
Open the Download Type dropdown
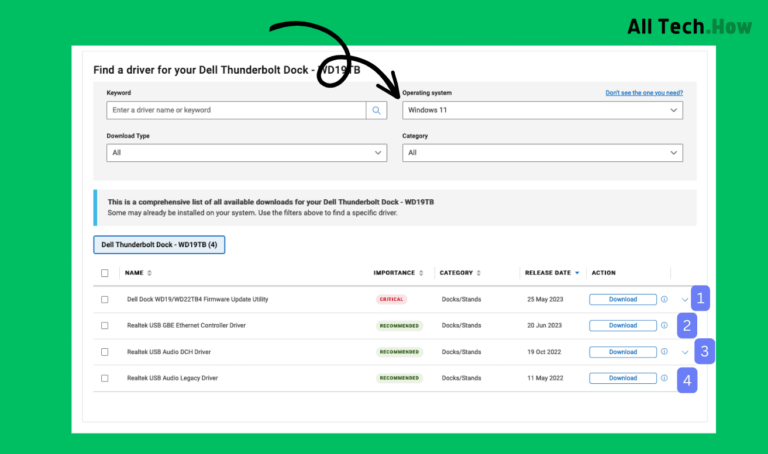(x=246, y=153)
